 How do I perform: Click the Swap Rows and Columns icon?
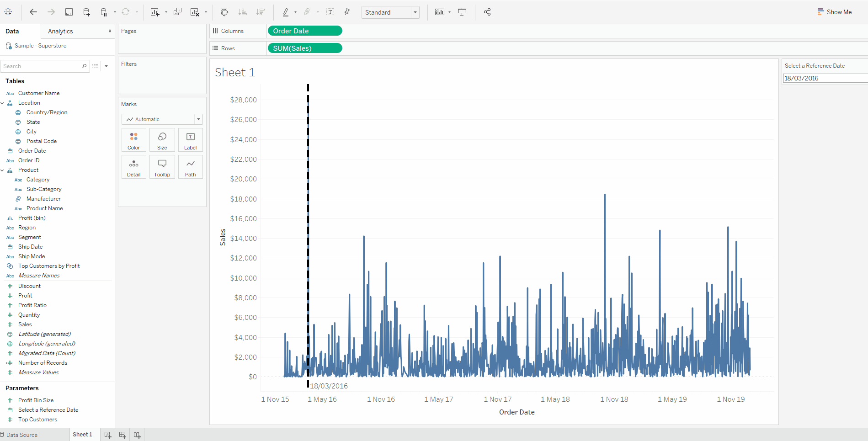pyautogui.click(x=224, y=12)
